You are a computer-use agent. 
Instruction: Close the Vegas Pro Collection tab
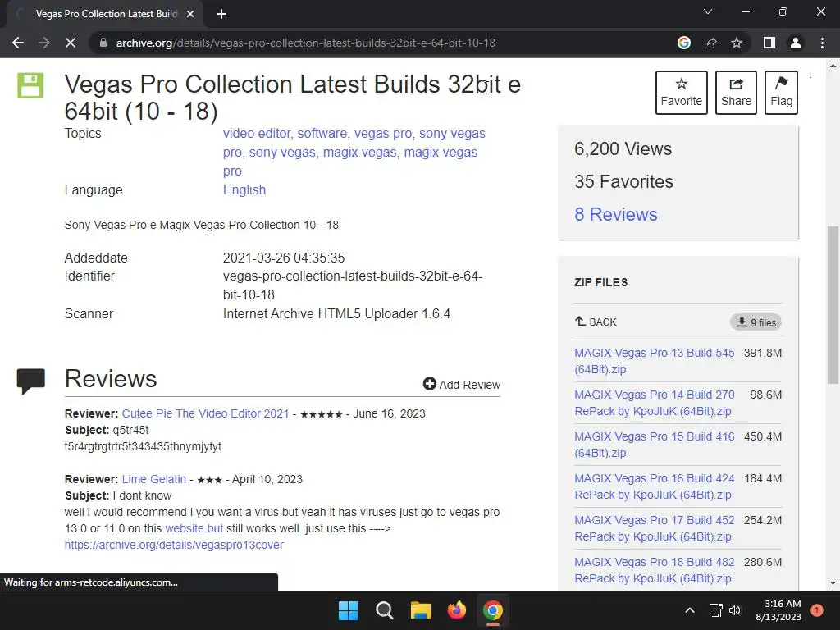coord(190,14)
